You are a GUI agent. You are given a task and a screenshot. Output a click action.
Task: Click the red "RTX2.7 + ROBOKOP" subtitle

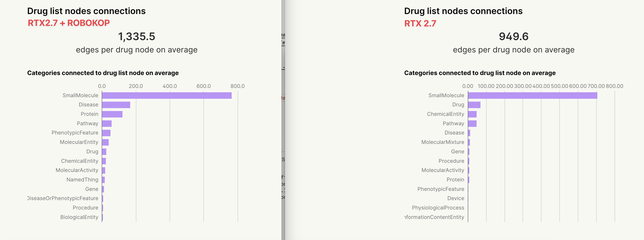(69, 23)
